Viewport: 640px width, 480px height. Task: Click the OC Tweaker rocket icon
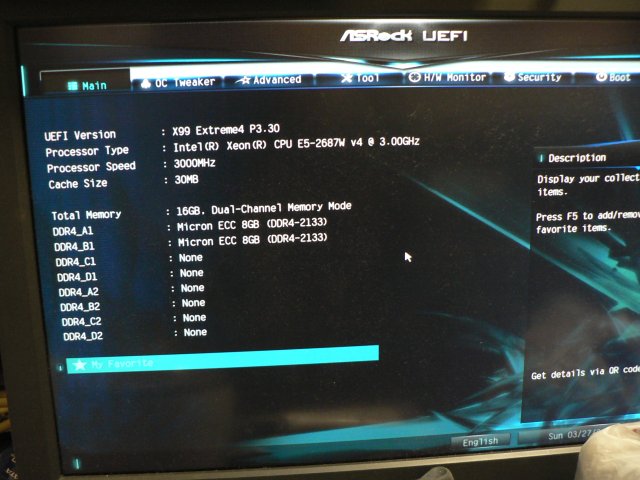pyautogui.click(x=146, y=83)
